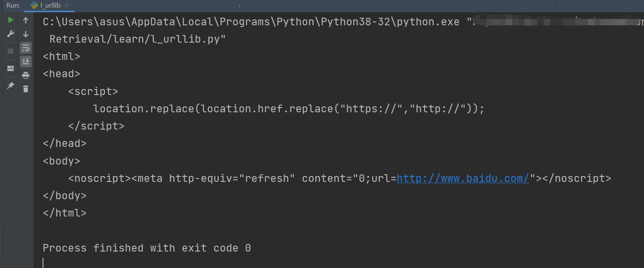Clear all console output with trash icon
The height and width of the screenshot is (268, 644).
click(x=25, y=89)
